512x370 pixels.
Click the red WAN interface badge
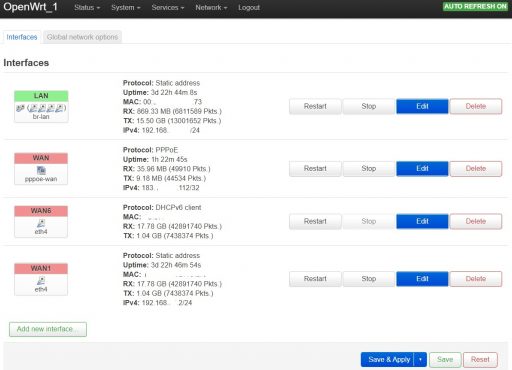pos(41,158)
